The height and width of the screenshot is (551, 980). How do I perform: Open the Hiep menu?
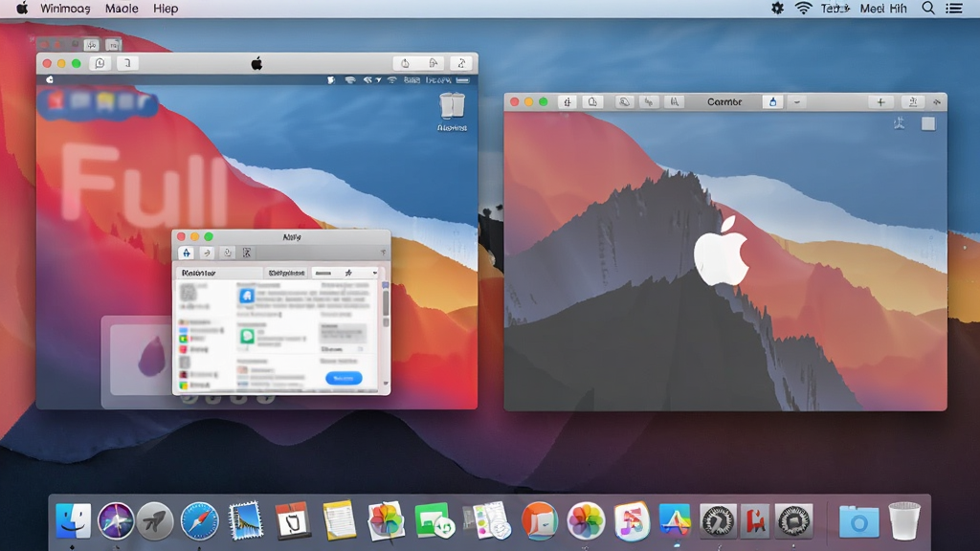coord(166,9)
